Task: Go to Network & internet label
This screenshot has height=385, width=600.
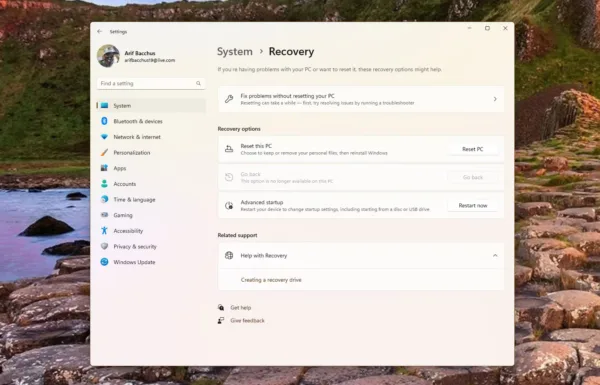Action: [x=137, y=137]
